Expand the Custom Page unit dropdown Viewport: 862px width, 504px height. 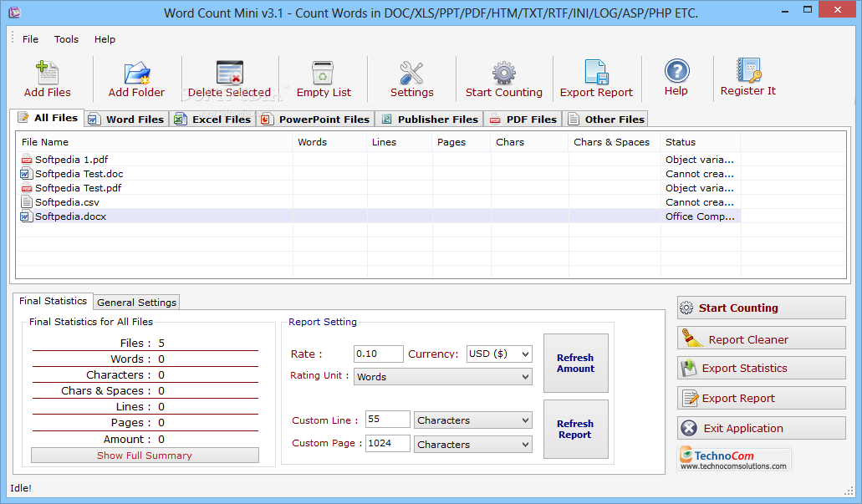tap(525, 445)
